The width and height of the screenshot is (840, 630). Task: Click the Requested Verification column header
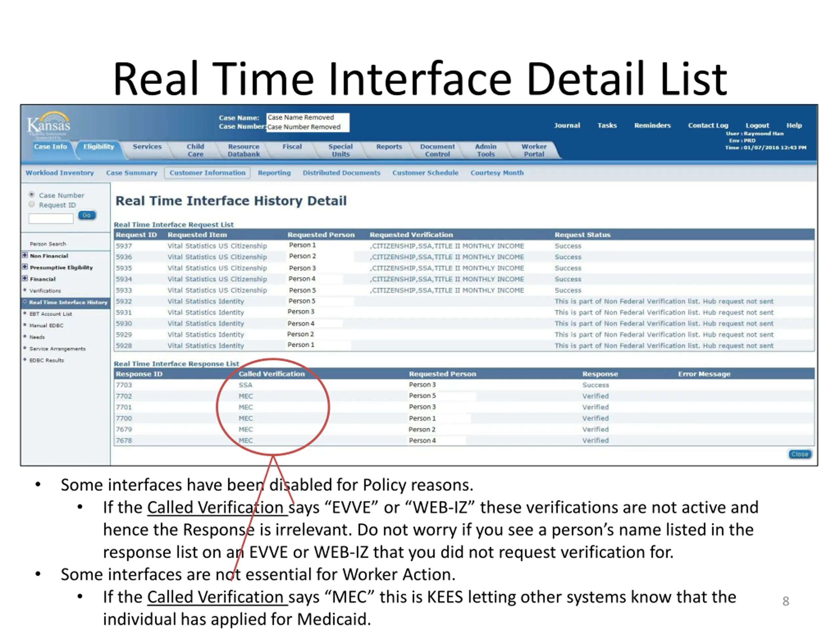pyautogui.click(x=411, y=235)
